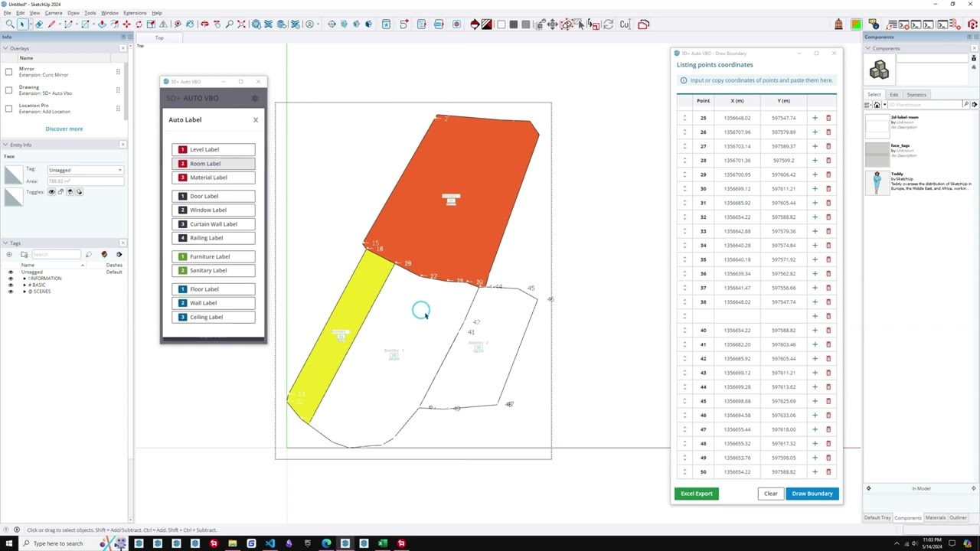The image size is (980, 551).
Task: Enable the Mirror overlay checkbox
Action: (x=9, y=72)
